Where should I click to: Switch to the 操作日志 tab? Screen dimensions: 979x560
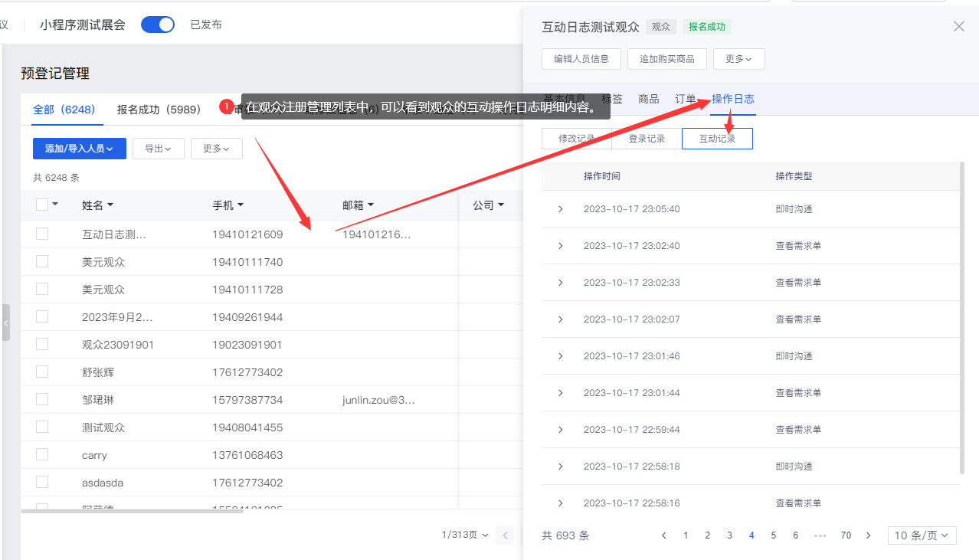coord(732,98)
